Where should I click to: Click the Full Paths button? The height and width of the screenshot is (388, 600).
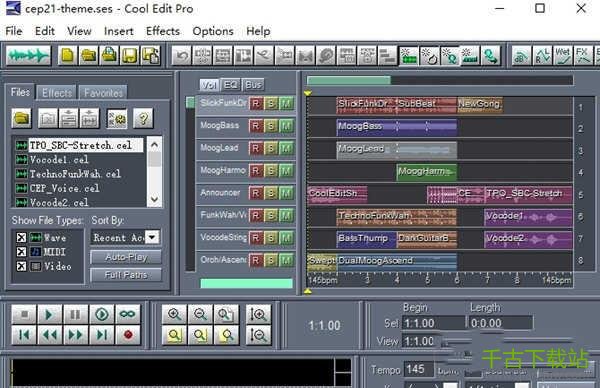(126, 275)
